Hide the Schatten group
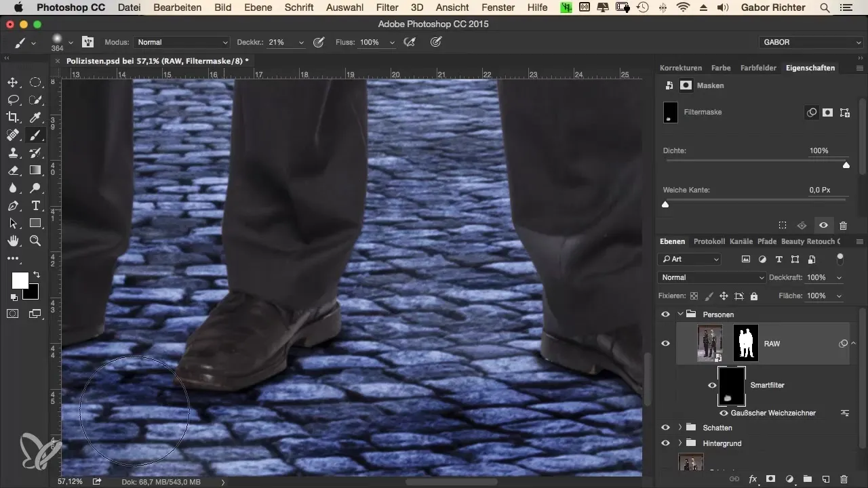The height and width of the screenshot is (488, 868). click(x=665, y=428)
